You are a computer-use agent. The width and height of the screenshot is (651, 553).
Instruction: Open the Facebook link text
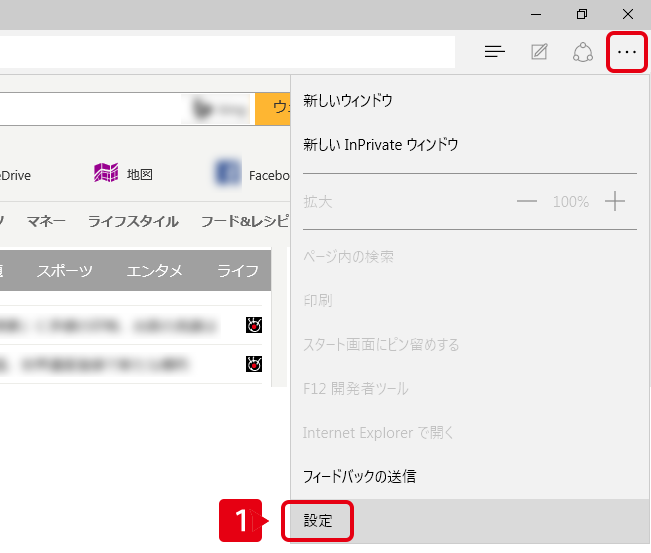269,176
